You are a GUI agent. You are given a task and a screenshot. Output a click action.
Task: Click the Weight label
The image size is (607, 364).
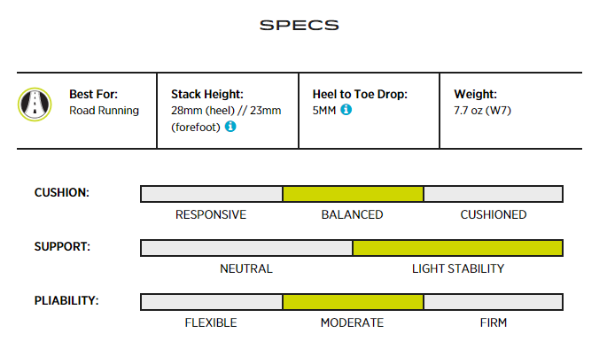click(x=475, y=94)
